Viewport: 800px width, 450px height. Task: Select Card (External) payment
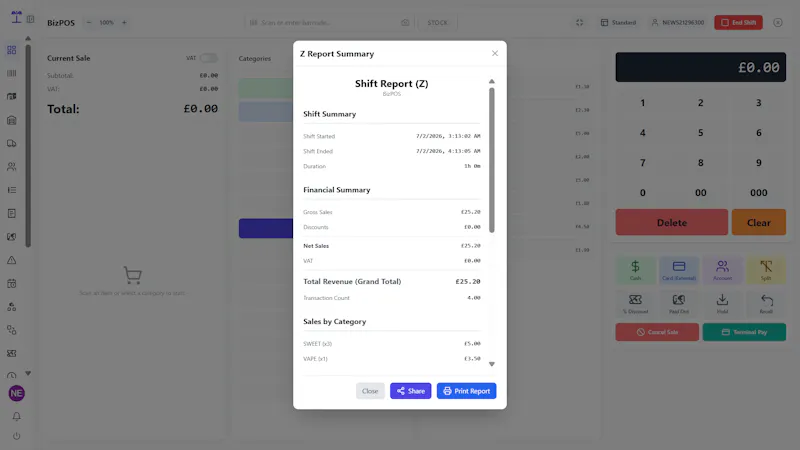[x=679, y=270]
